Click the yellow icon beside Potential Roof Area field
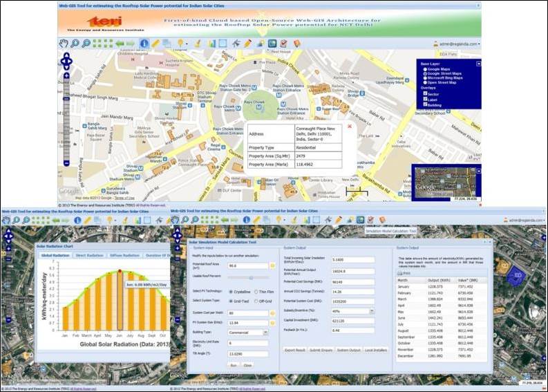Viewport: 548px width, 392px height. tap(272, 265)
